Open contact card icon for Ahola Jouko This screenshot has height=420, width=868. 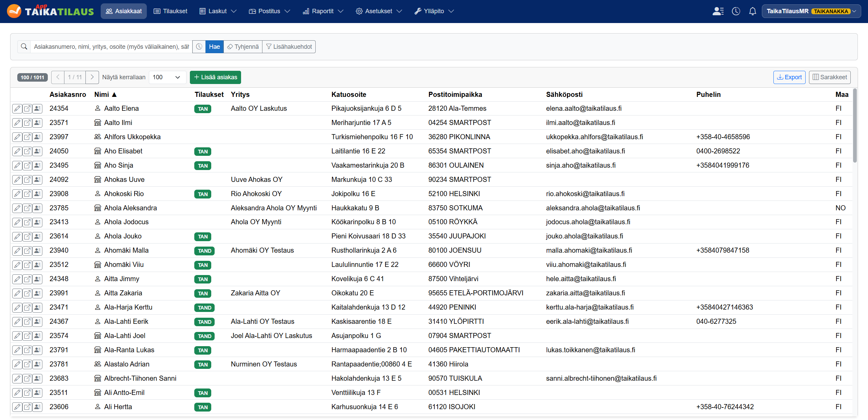[x=38, y=236]
